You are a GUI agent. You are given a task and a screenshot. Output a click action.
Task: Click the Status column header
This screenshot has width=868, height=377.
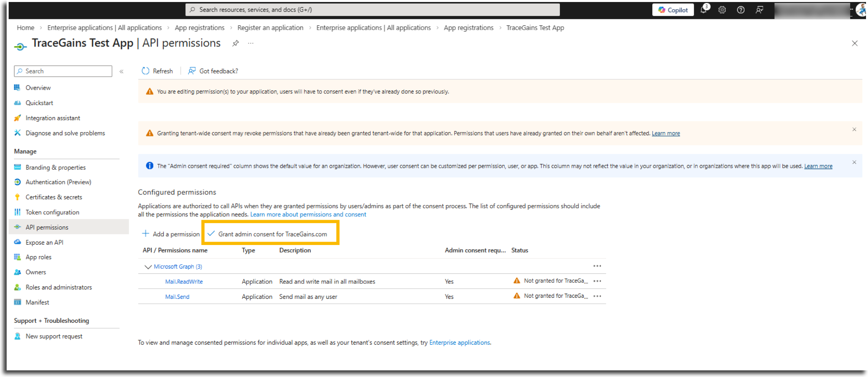click(519, 251)
